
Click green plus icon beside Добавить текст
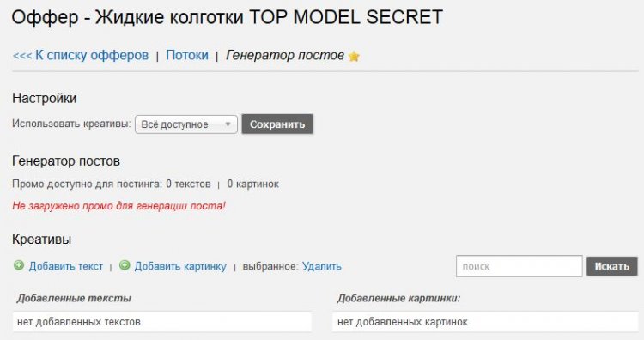coord(19,265)
